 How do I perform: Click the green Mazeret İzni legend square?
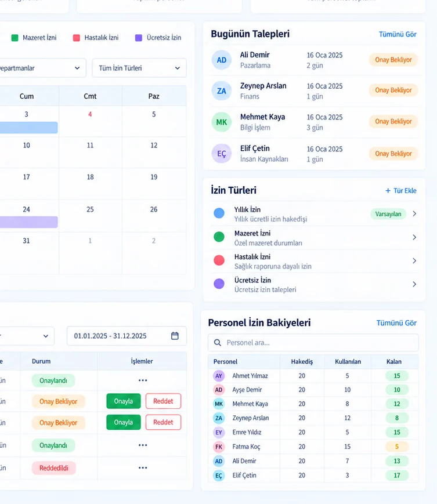[x=15, y=38]
